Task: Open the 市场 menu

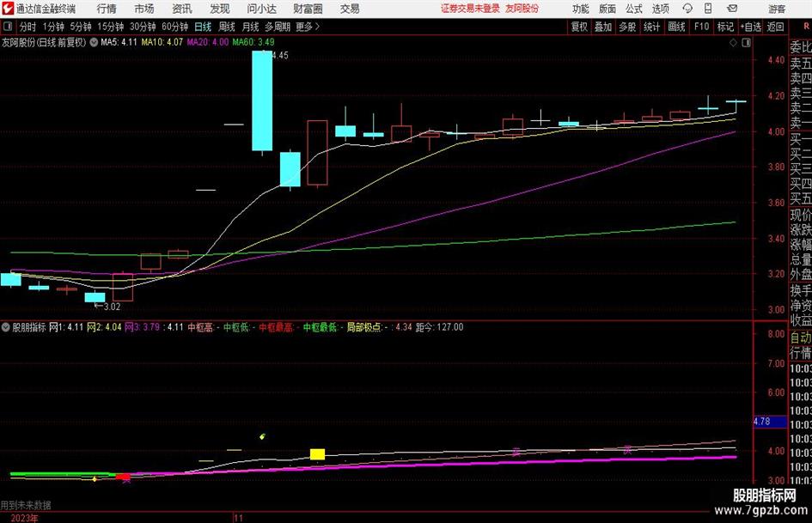Action: (x=144, y=9)
